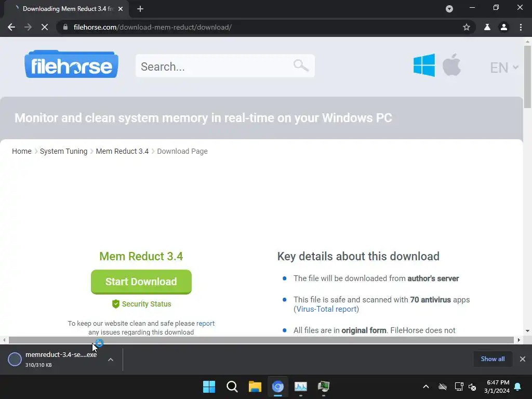Open the Windows Start menu
Viewport: 532px width, 399px height.
[209, 387]
